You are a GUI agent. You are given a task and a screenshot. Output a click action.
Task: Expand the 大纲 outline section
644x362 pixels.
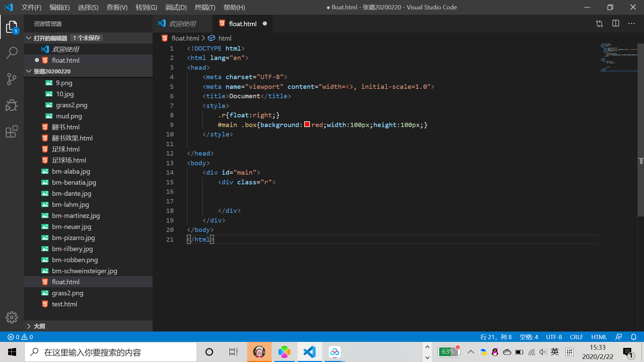point(39,326)
